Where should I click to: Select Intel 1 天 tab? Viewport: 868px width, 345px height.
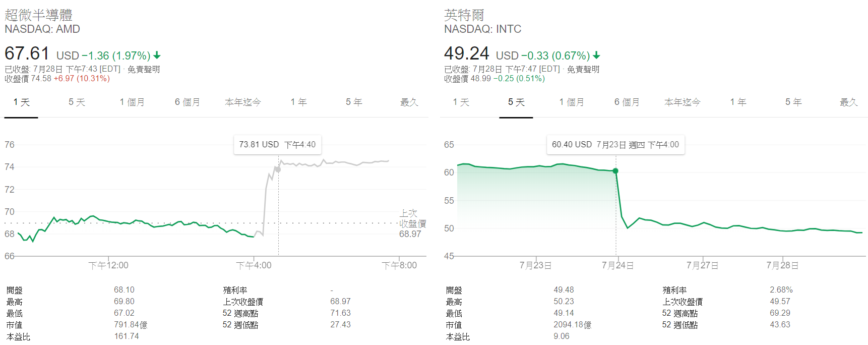click(x=461, y=102)
